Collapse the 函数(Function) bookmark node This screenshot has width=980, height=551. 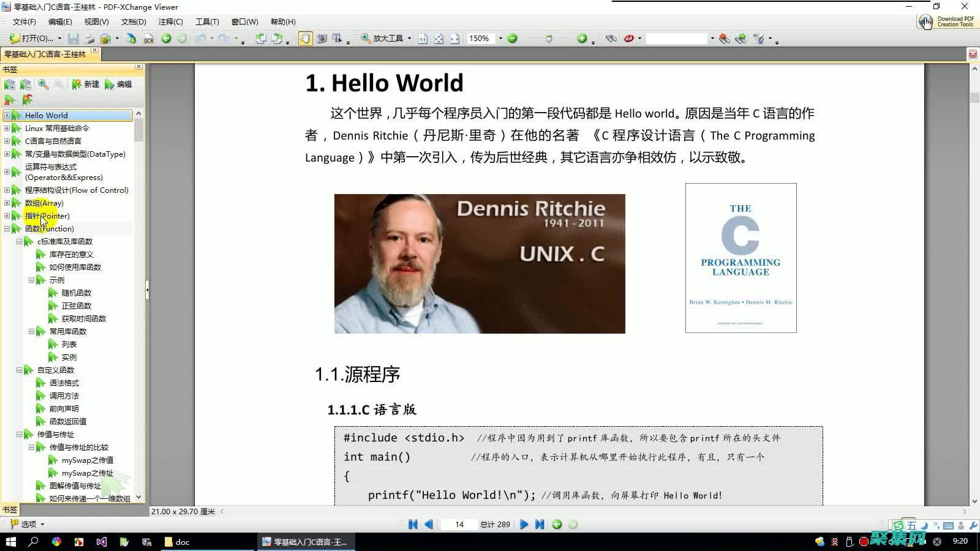(x=7, y=228)
